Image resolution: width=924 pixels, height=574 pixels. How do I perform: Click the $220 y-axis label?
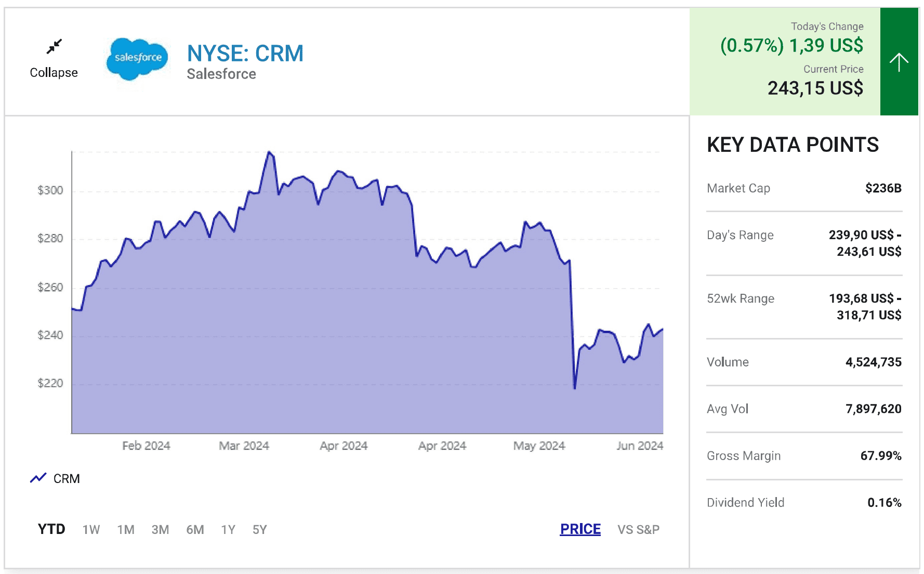[x=50, y=383]
